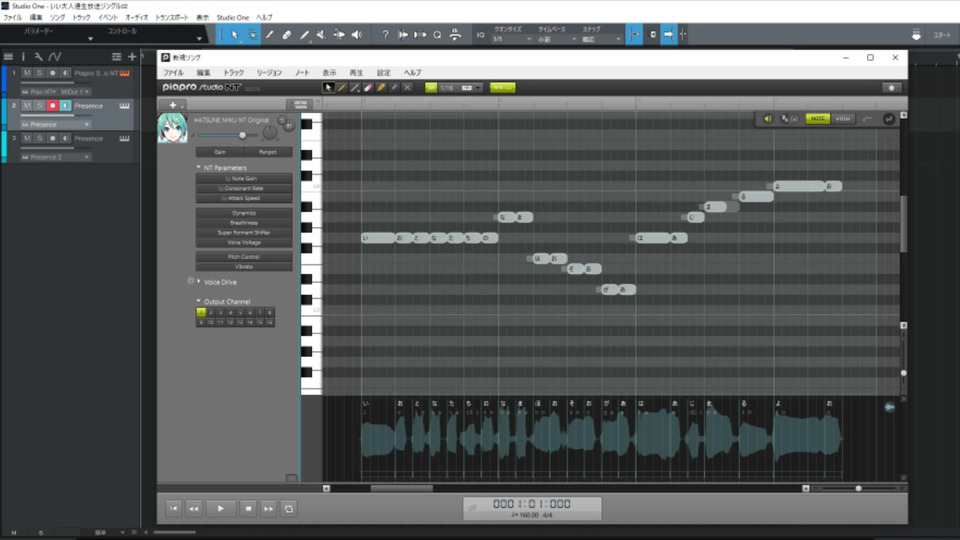Enable the PITCH view mode button

point(843,119)
